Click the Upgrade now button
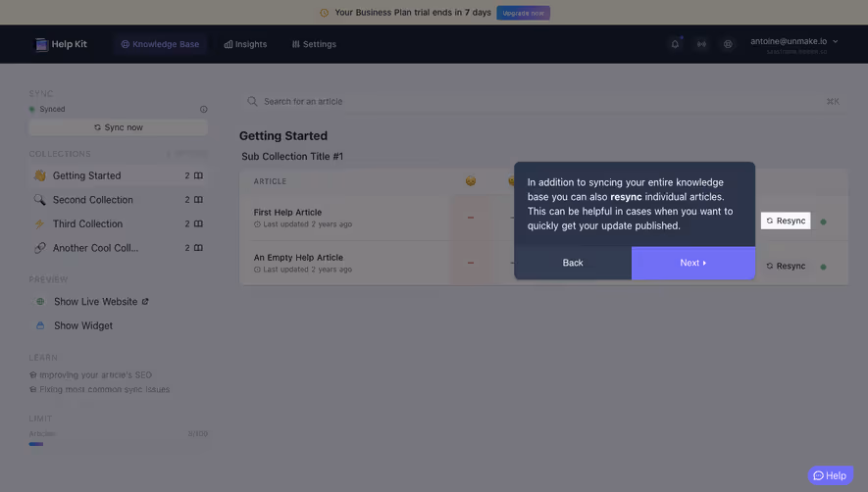868x492 pixels. 523,13
